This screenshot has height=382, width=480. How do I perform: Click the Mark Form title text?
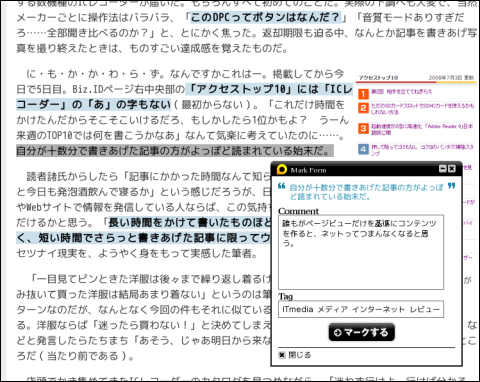click(308, 170)
